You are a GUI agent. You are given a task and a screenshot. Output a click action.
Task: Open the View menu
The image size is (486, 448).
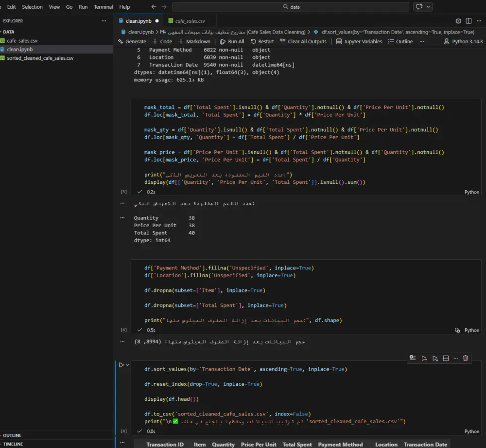tap(54, 7)
